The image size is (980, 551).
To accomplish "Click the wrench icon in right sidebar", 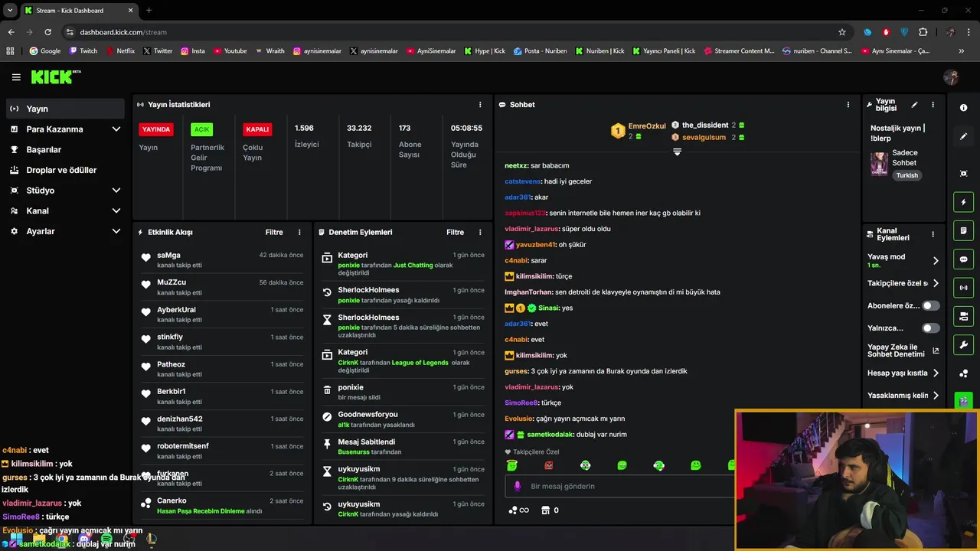I will (963, 344).
